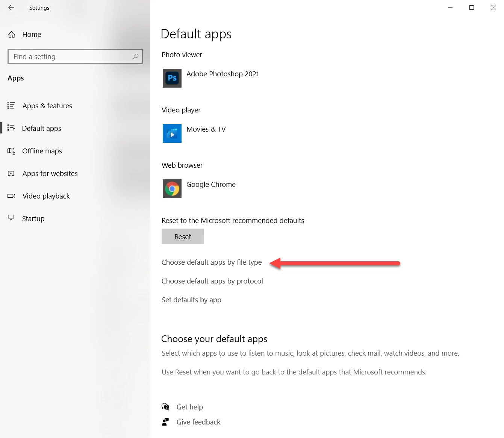Image resolution: width=504 pixels, height=438 pixels.
Task: Focus the Find a setting search box
Action: point(75,56)
